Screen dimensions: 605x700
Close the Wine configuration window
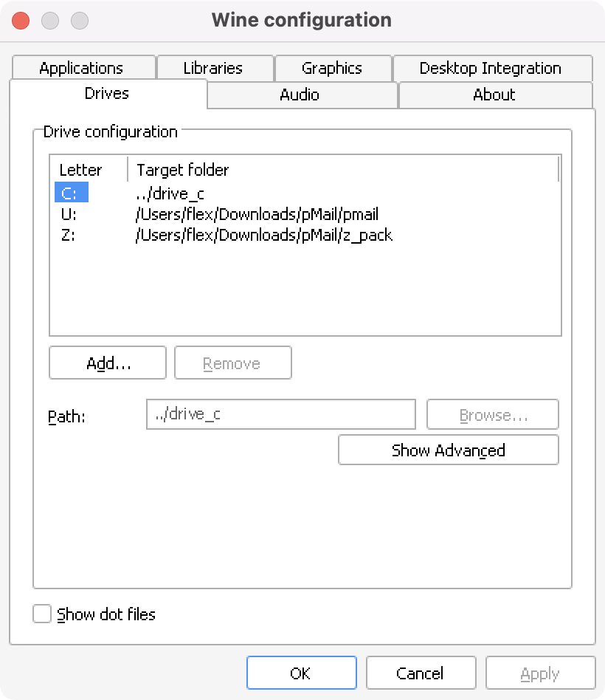pyautogui.click(x=21, y=21)
